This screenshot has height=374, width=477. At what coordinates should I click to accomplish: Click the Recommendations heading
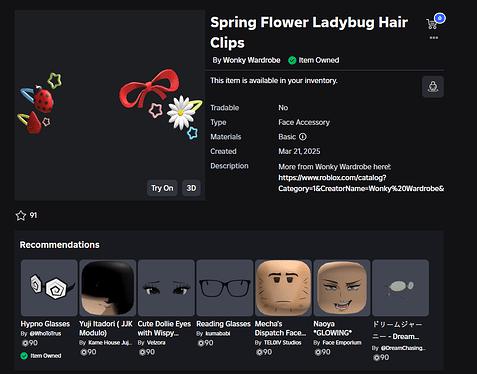(x=60, y=245)
